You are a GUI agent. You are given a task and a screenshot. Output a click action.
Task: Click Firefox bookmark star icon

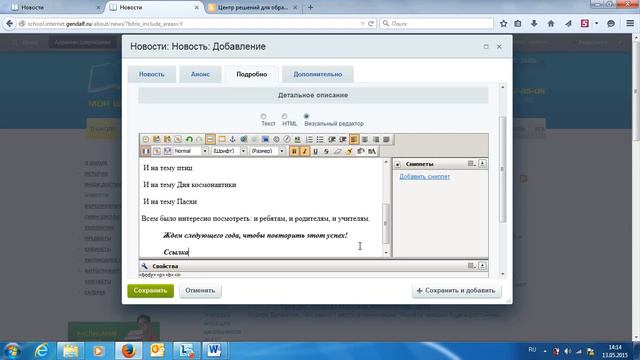[503, 24]
